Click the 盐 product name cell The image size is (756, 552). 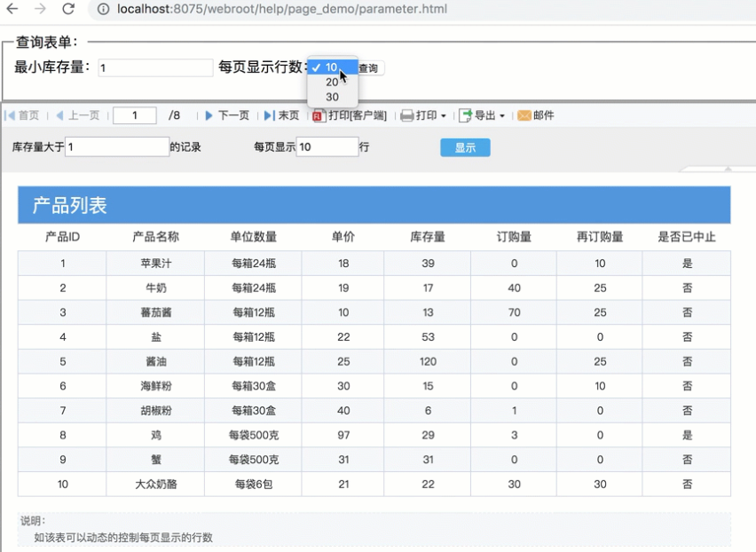(156, 337)
